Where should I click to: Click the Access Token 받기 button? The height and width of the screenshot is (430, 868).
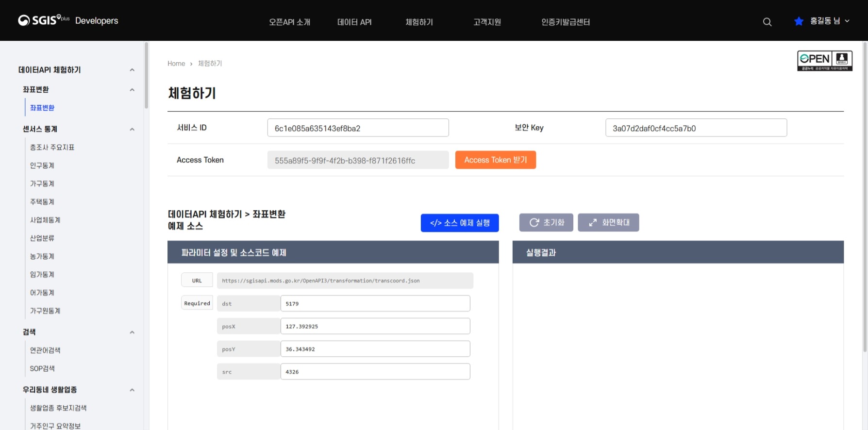pos(496,160)
